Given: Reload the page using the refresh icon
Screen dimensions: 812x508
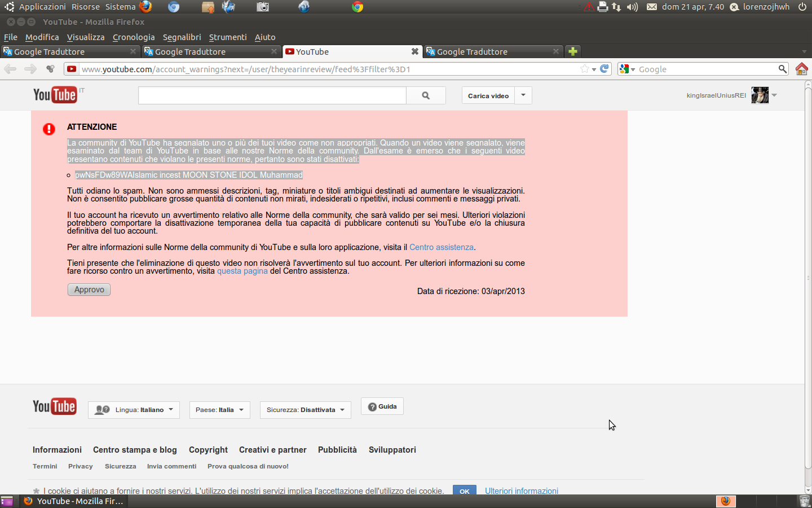Looking at the screenshot, I should [604, 69].
